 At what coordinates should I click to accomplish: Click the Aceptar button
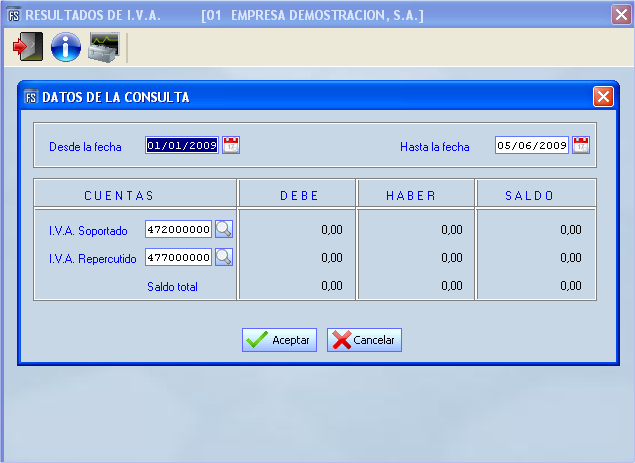[279, 340]
